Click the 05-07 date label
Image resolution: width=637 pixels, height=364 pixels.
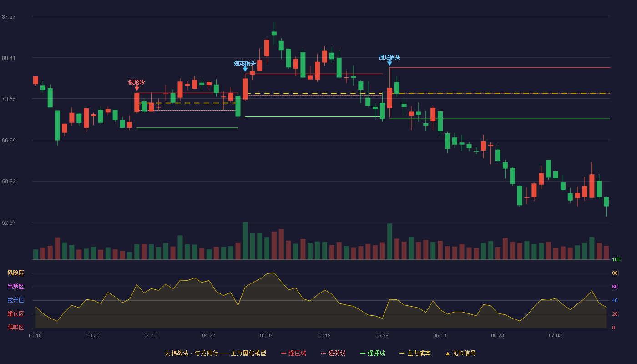tap(266, 335)
